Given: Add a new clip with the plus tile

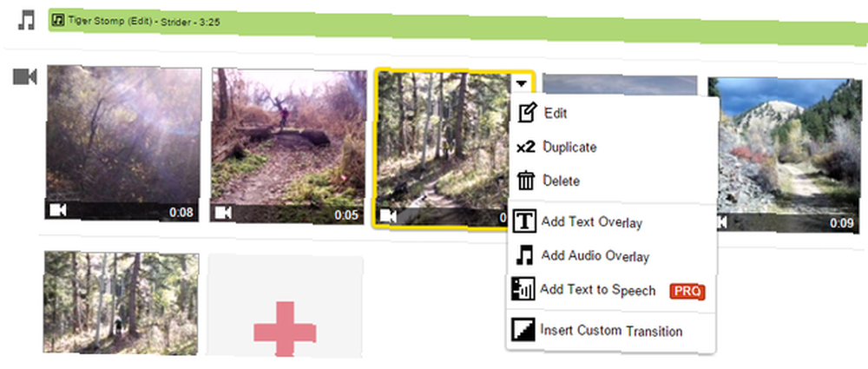Looking at the screenshot, I should pos(285,306).
